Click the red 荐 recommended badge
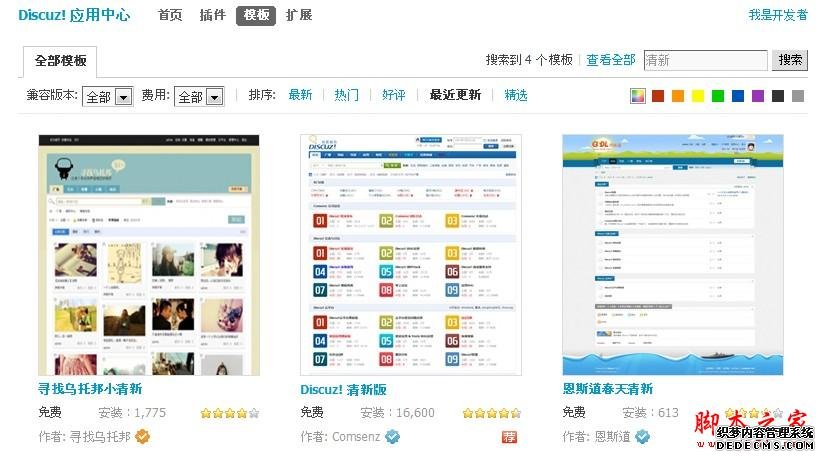Screen dimensions: 825x460 pos(509,437)
